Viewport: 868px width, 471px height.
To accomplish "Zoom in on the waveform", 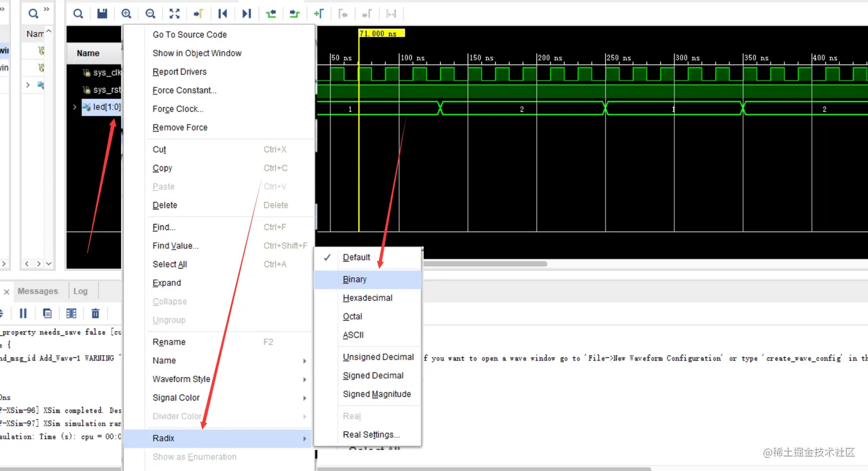I will pos(126,14).
